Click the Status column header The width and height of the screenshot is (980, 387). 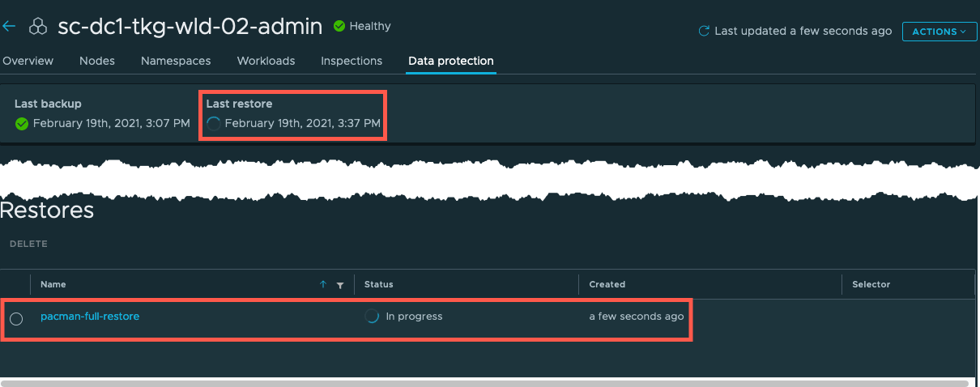tap(379, 284)
